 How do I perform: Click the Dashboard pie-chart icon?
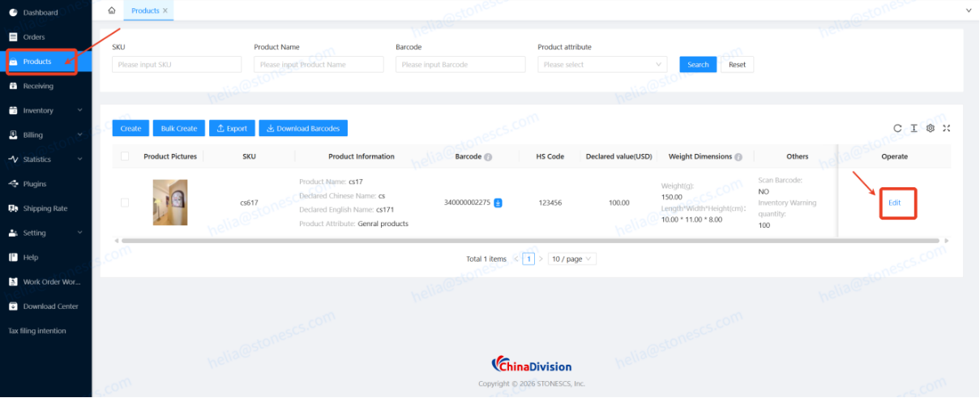point(13,12)
